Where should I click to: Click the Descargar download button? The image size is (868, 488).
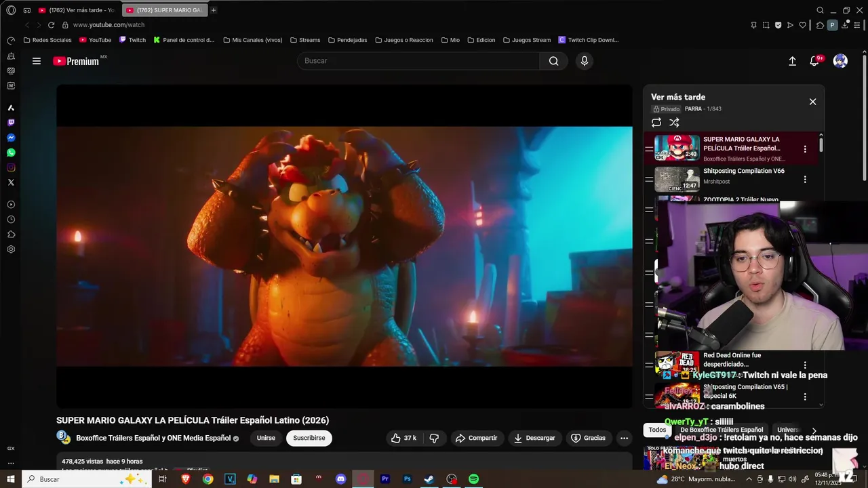(534, 438)
